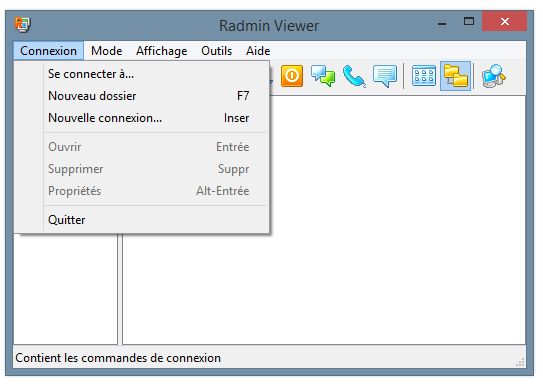
Task: Click the Radmin Viewer title bar app icon
Action: point(23,25)
